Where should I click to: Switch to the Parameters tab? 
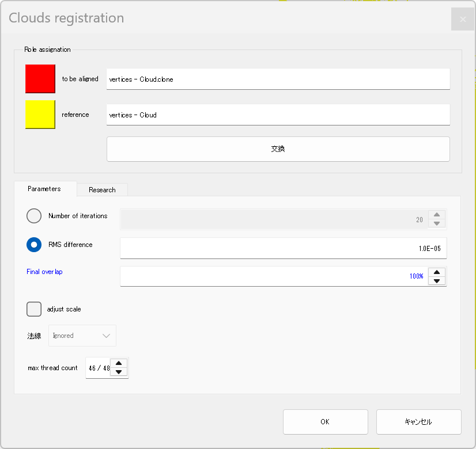tap(44, 189)
